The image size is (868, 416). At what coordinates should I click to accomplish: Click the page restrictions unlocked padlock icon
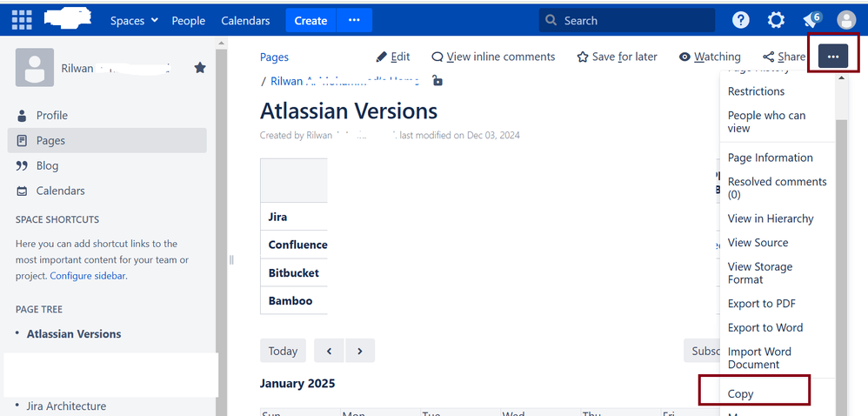click(x=437, y=80)
